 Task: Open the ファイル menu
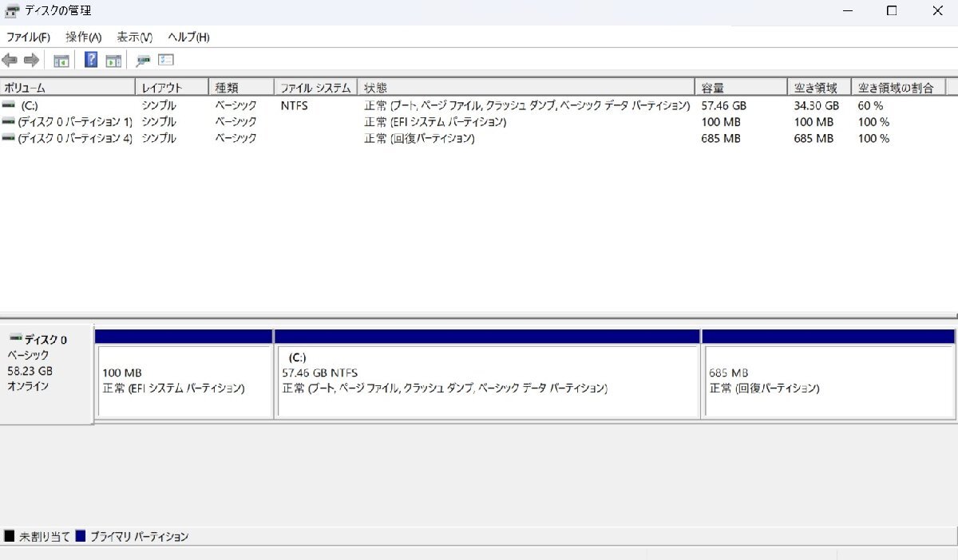tap(27, 37)
